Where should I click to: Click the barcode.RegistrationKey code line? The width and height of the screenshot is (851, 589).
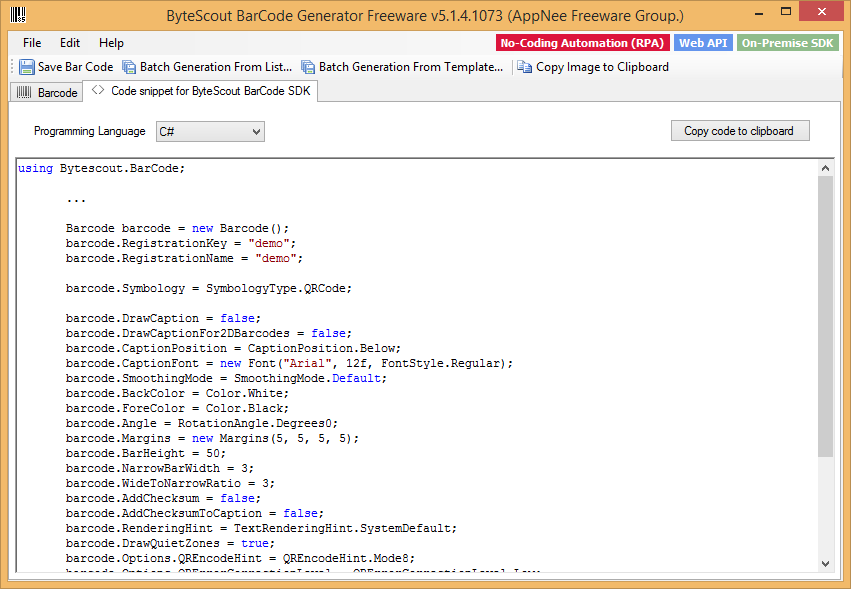[x=181, y=243]
